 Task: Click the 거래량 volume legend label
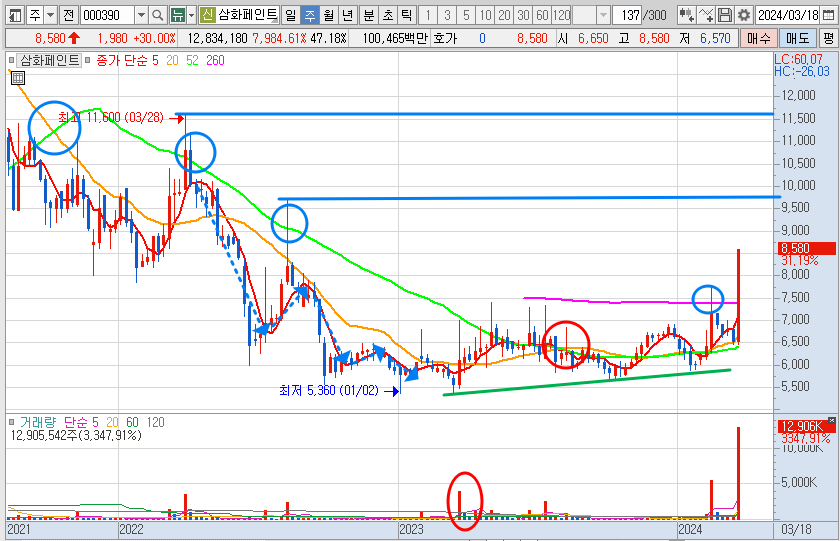tap(38, 422)
